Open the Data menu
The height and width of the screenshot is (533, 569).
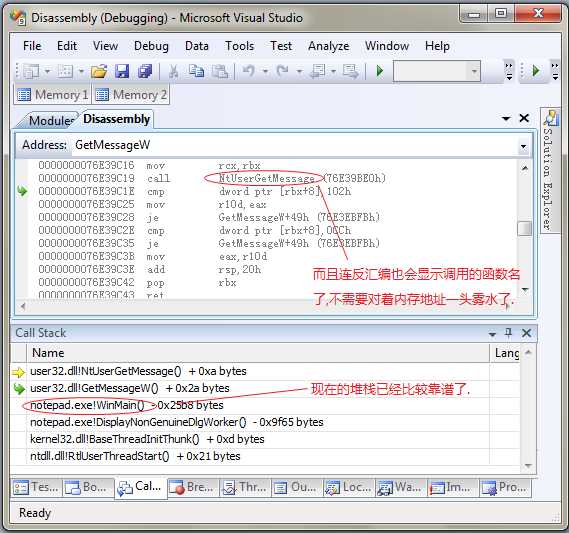tap(197, 46)
